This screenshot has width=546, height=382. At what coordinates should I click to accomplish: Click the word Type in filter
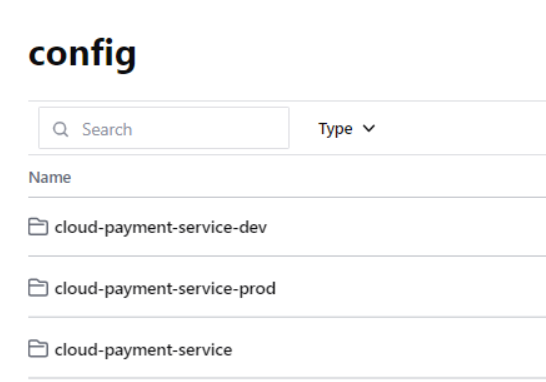(336, 129)
